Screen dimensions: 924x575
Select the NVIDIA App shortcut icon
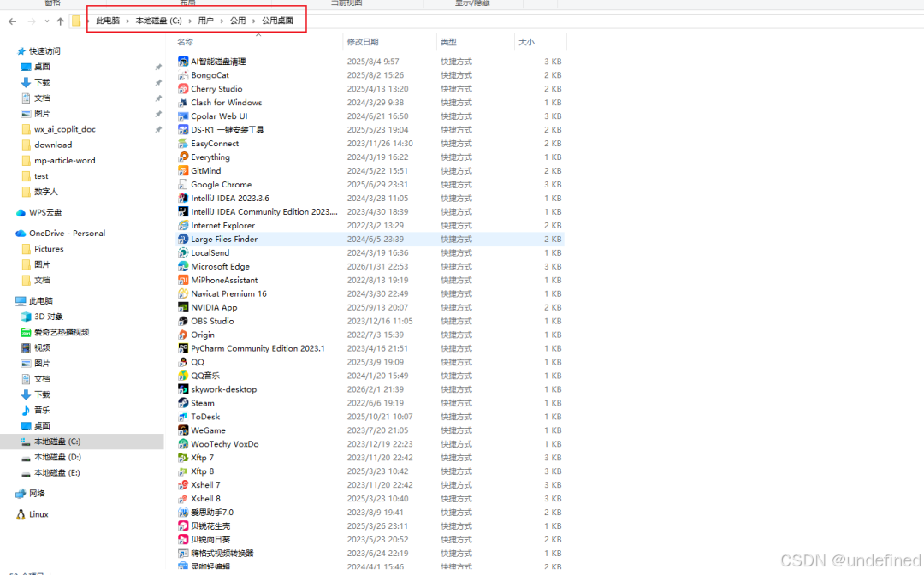pyautogui.click(x=183, y=307)
